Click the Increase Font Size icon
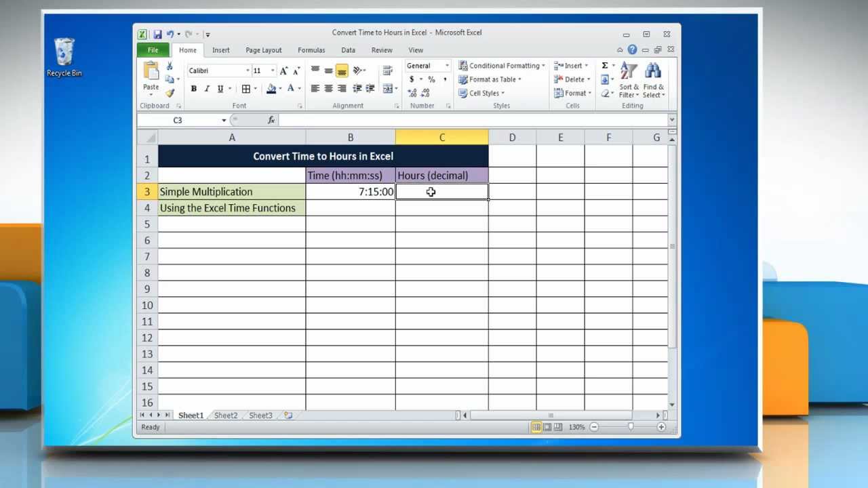 point(284,70)
